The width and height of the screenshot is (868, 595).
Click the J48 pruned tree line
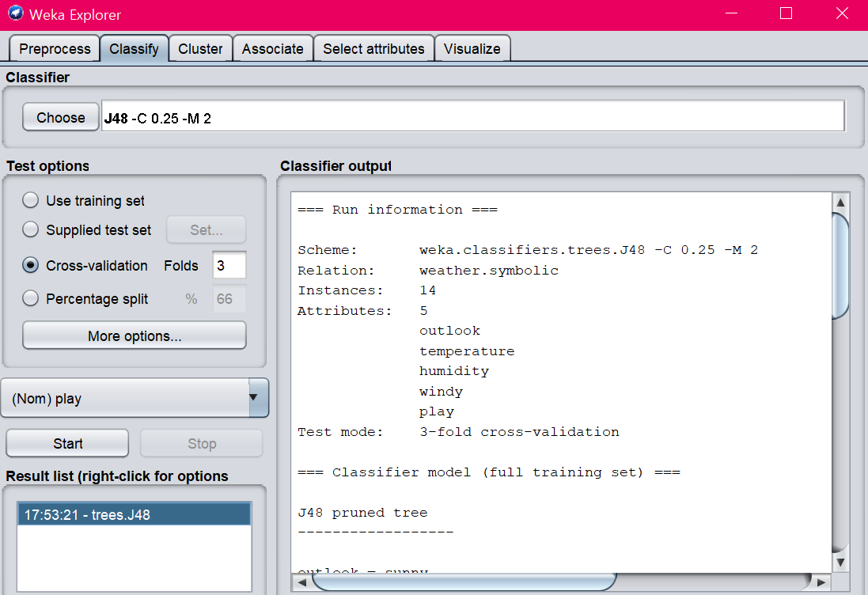362,513
